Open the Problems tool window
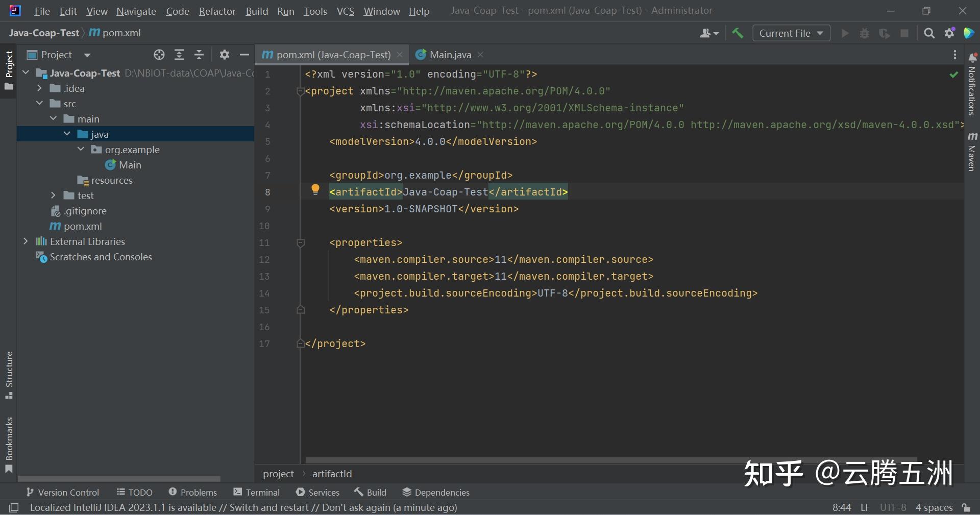Image resolution: width=980 pixels, height=515 pixels. [193, 493]
